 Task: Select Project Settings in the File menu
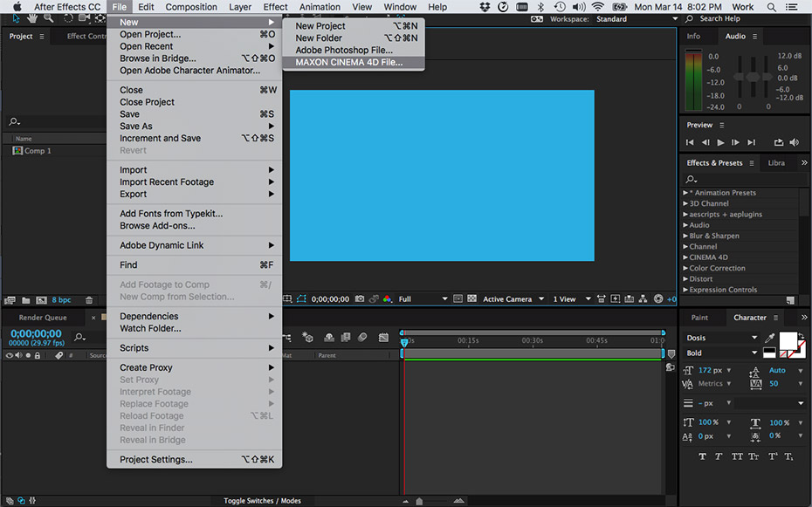pos(155,459)
